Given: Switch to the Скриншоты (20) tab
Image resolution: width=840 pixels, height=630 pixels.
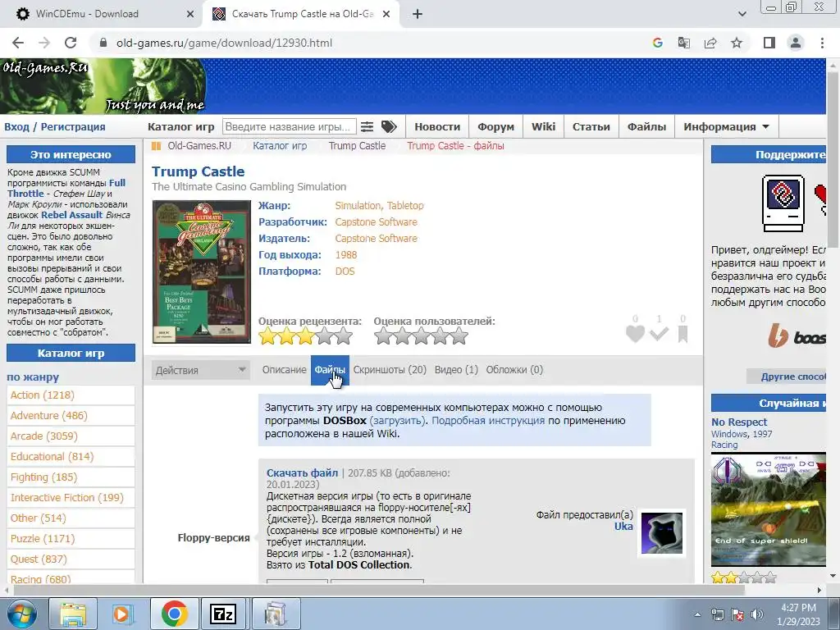Looking at the screenshot, I should click(x=390, y=370).
